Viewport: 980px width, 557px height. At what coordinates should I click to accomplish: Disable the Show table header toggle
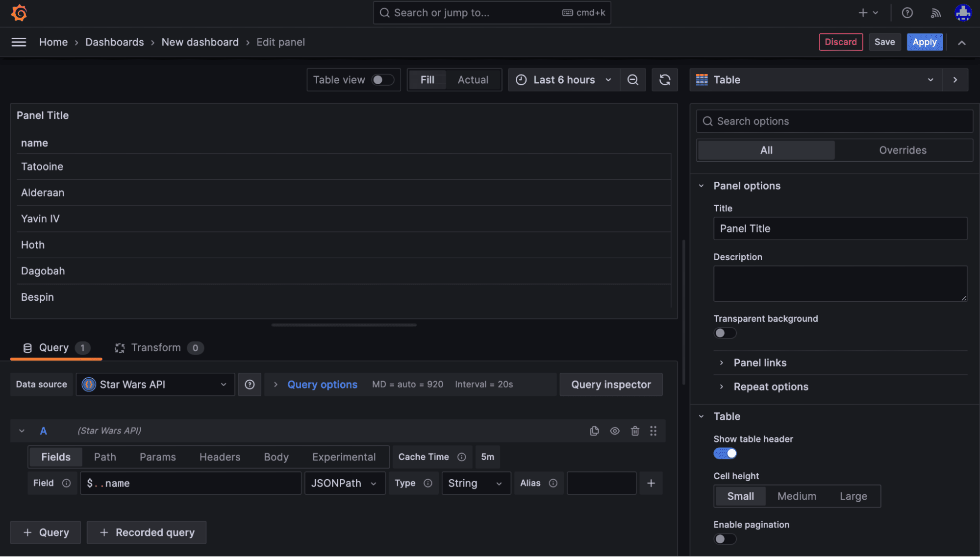[x=725, y=453]
